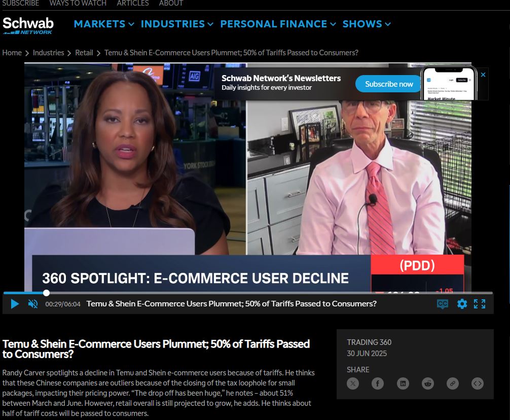Click the Subscribe now newsletter button
This screenshot has height=420, width=510.
click(388, 84)
